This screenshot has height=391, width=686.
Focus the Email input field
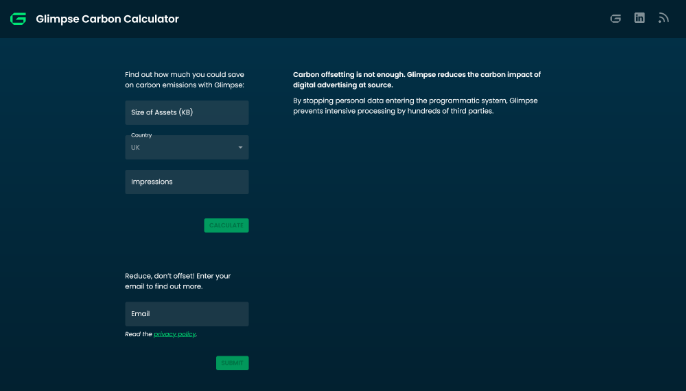point(187,314)
